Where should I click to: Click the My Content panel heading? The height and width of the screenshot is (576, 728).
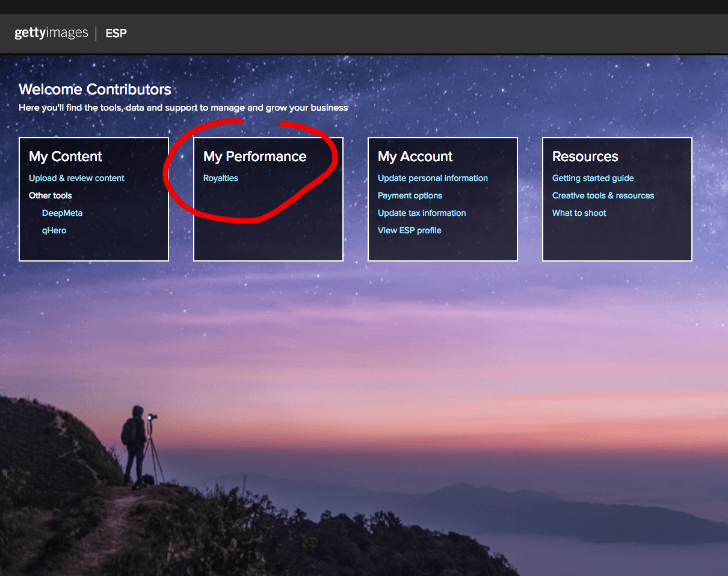(66, 156)
